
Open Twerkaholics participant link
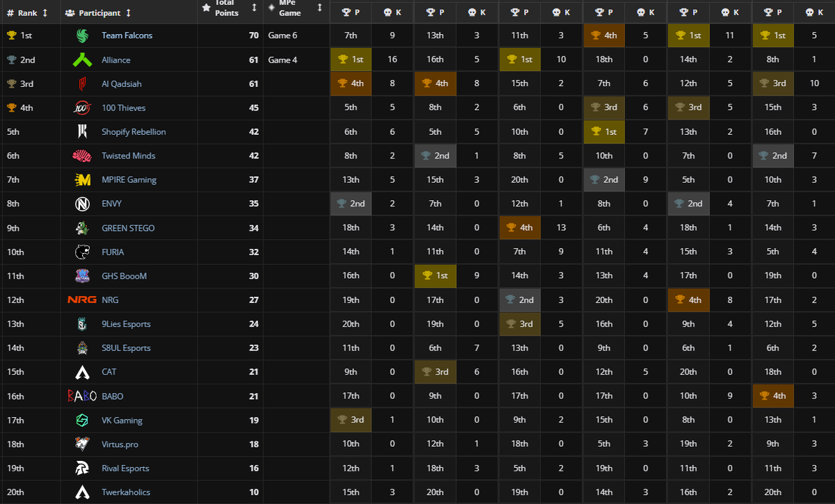click(x=126, y=492)
